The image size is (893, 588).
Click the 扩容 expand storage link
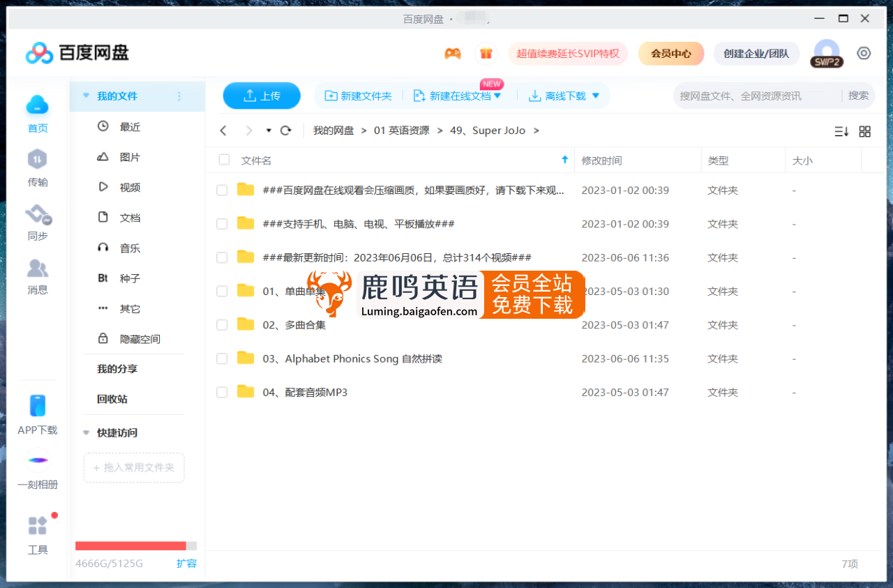[x=186, y=564]
